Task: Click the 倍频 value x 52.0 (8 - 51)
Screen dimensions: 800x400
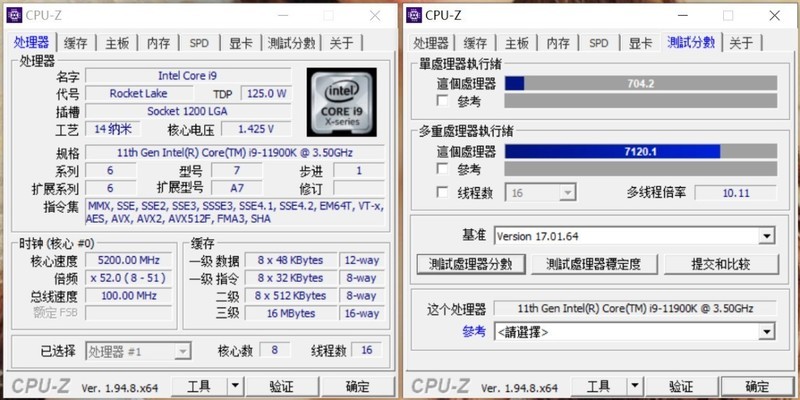Action: tap(129, 278)
